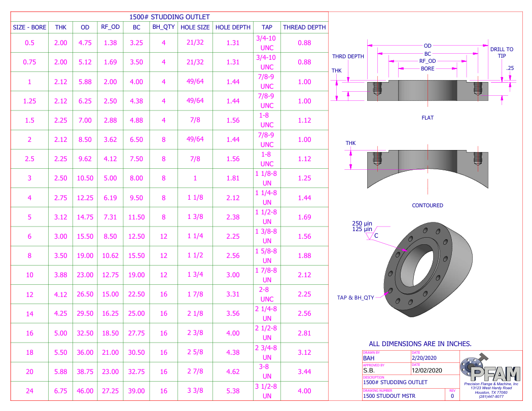Click the SIZE - BORE column header

[29, 27]
